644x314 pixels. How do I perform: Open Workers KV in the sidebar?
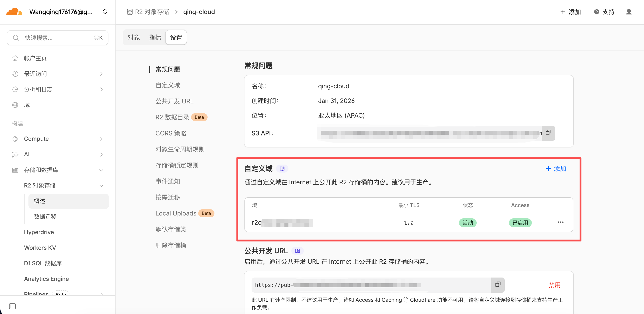(x=40, y=248)
